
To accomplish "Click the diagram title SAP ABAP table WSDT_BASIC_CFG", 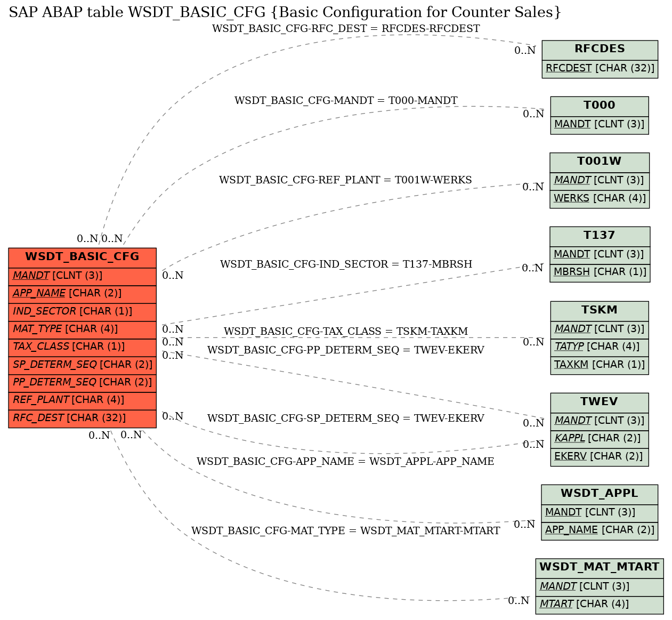I will (x=285, y=12).
